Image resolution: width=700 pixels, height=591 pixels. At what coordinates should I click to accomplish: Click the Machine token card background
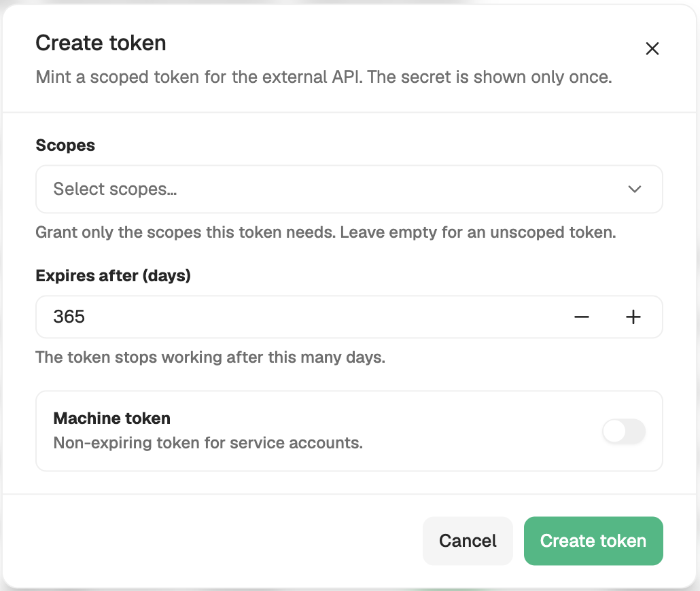[x=349, y=431]
